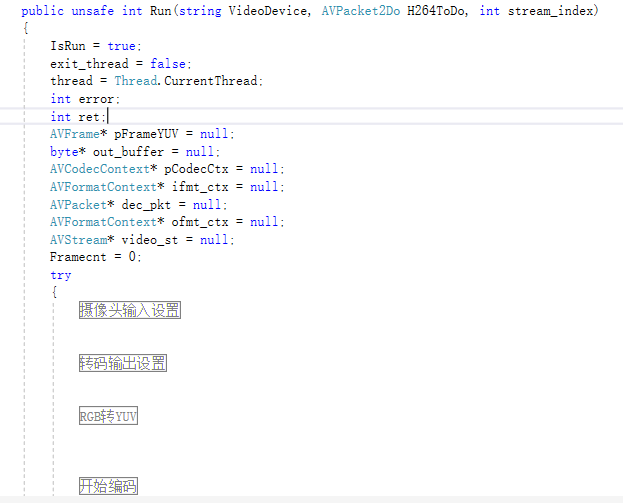Click the video_st variable
This screenshot has height=503, width=623.
coord(150,240)
